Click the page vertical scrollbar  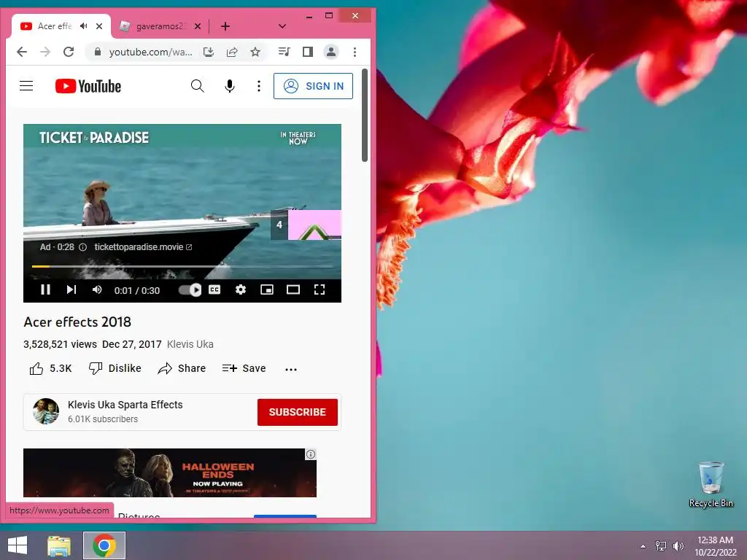365,115
